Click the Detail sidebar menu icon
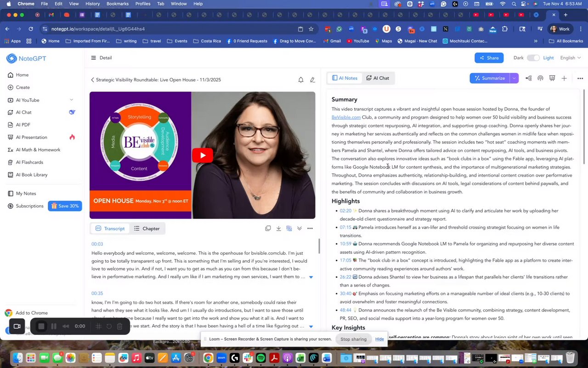Viewport: 588px width, 368px height. click(94, 58)
